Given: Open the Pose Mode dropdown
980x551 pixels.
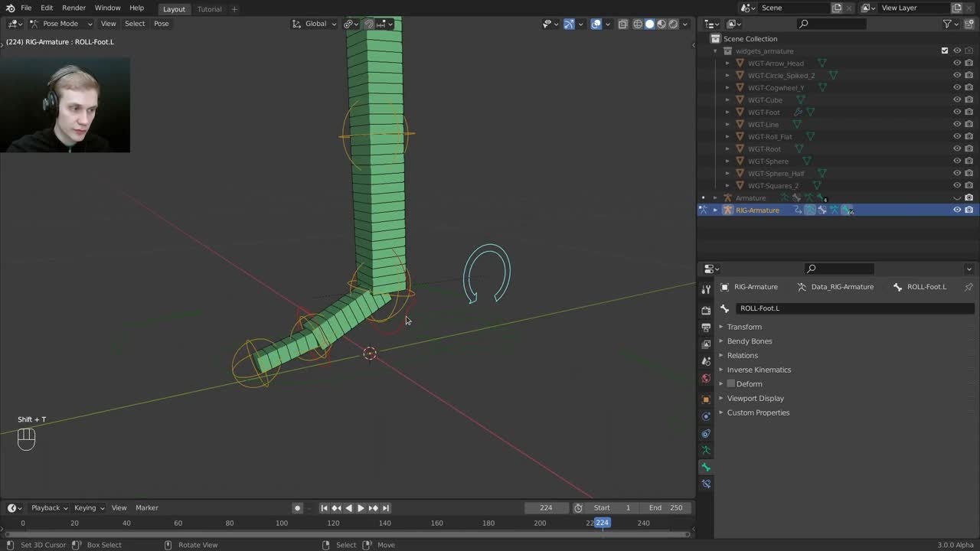Looking at the screenshot, I should tap(61, 24).
